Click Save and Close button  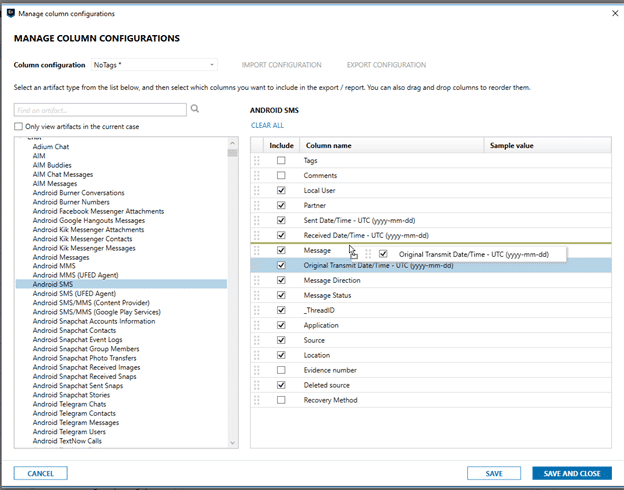pyautogui.click(x=572, y=473)
